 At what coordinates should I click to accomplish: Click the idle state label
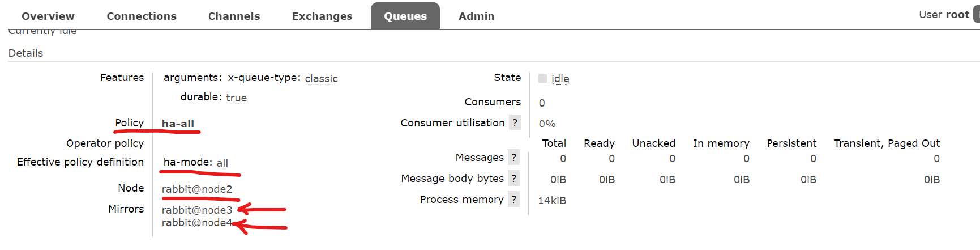click(560, 79)
